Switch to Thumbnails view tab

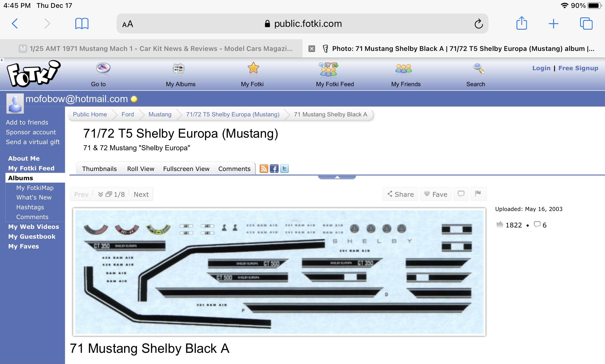99,169
